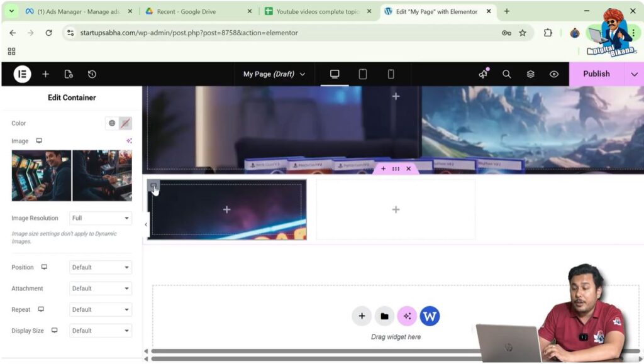Preview changes with the eye icon

[553, 74]
